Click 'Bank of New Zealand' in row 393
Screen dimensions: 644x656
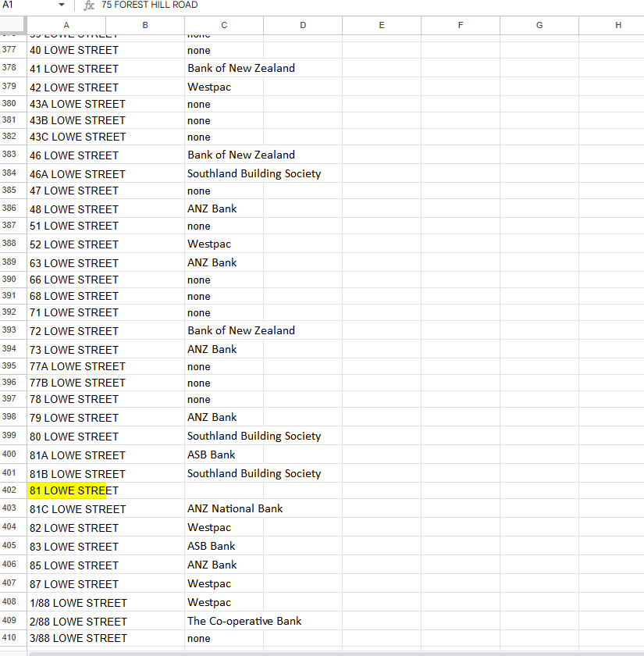point(241,330)
